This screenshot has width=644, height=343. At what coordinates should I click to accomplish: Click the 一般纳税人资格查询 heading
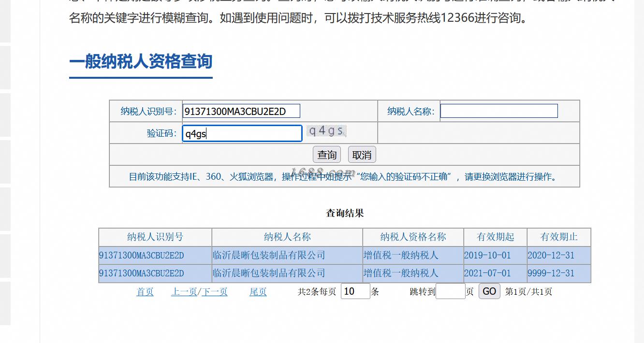pos(141,62)
